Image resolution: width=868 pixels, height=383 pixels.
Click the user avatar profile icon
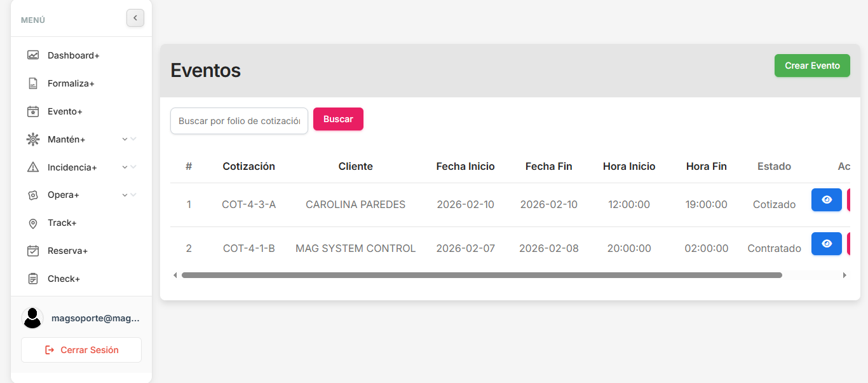click(x=32, y=318)
